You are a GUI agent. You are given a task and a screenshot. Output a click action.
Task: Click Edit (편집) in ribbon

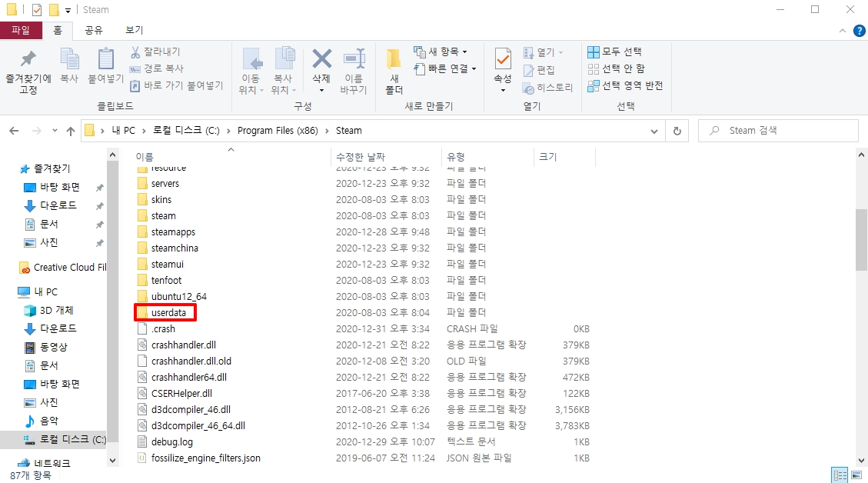click(x=539, y=70)
